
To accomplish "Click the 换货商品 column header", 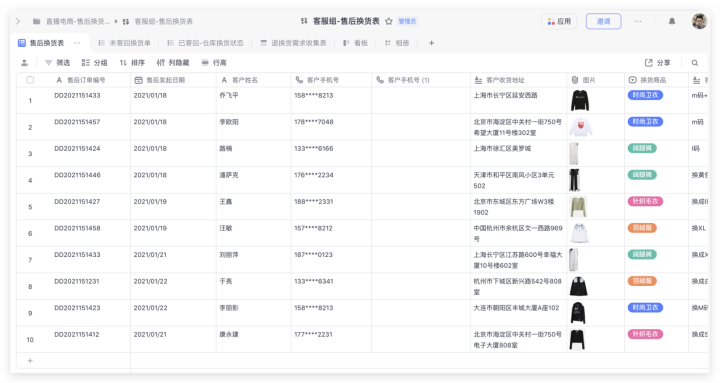I will coord(656,80).
